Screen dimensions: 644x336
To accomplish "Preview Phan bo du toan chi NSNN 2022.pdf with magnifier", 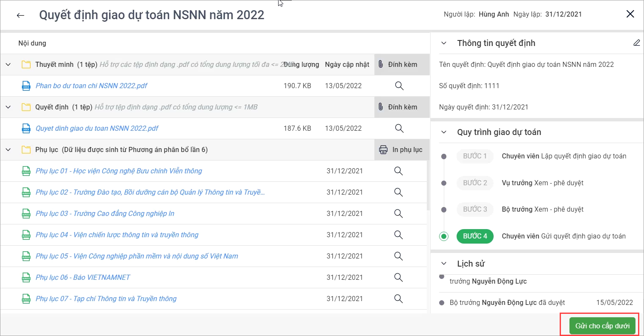I will pyautogui.click(x=399, y=86).
